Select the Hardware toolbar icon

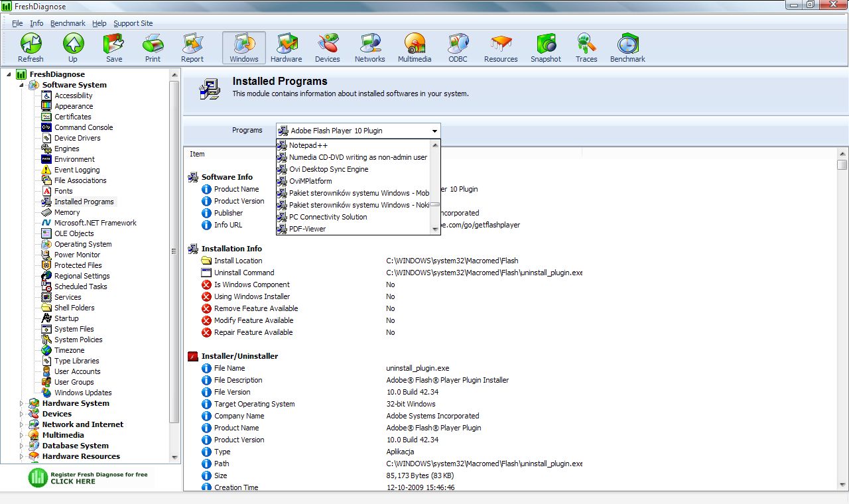[x=287, y=48]
